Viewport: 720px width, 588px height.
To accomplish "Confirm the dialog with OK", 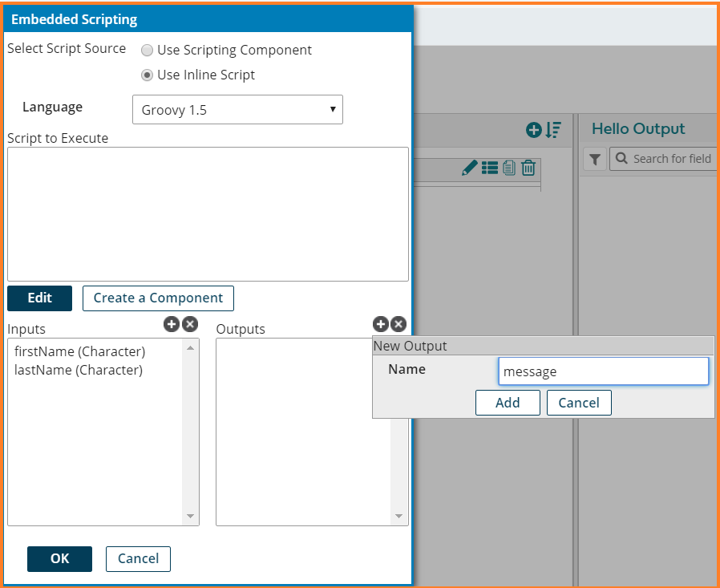I will tap(59, 558).
